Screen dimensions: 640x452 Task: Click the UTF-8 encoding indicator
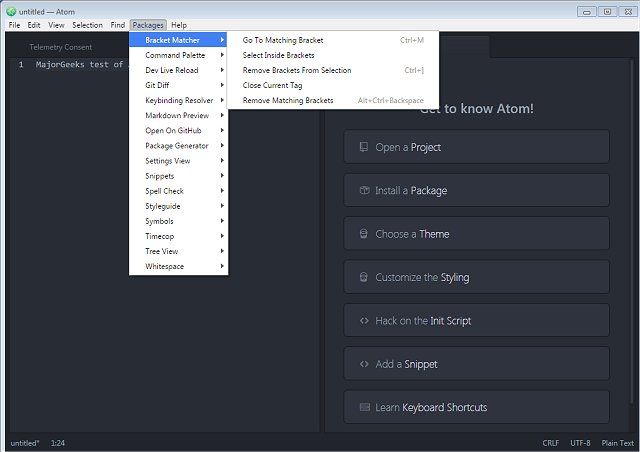[x=580, y=443]
